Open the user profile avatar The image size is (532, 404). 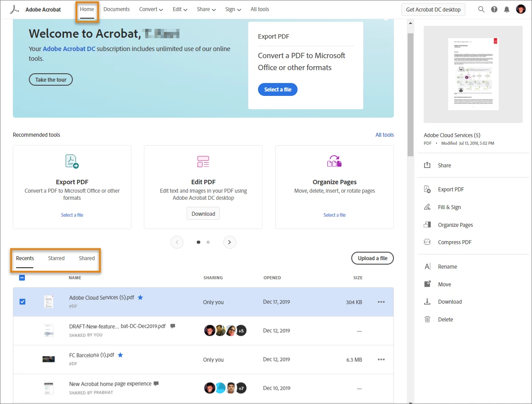coord(520,9)
